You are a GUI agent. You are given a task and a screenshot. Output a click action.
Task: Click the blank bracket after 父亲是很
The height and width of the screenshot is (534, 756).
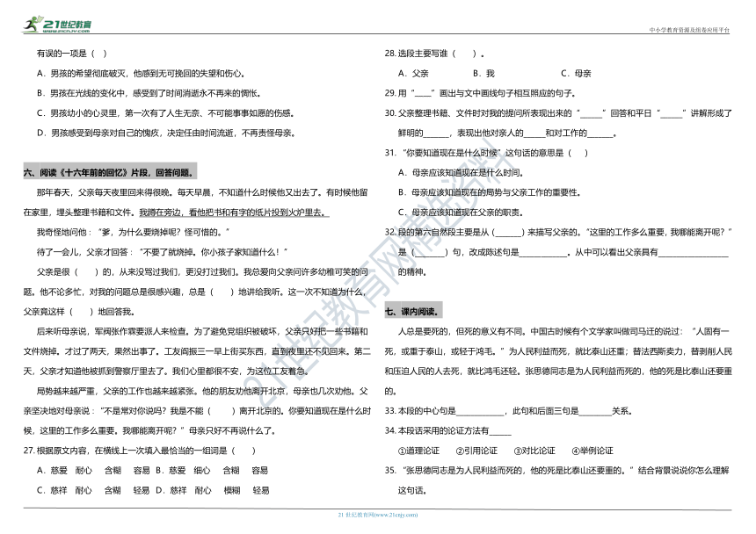86,272
